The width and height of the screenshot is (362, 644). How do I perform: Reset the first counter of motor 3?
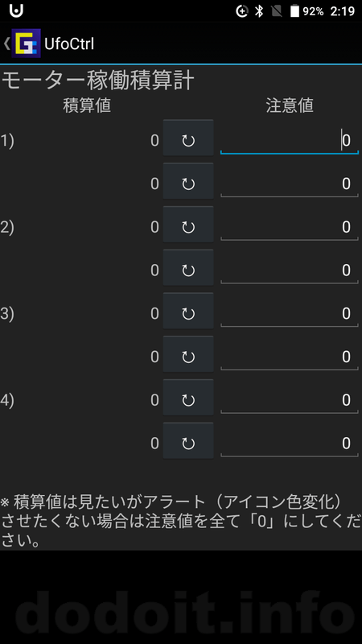tap(188, 311)
